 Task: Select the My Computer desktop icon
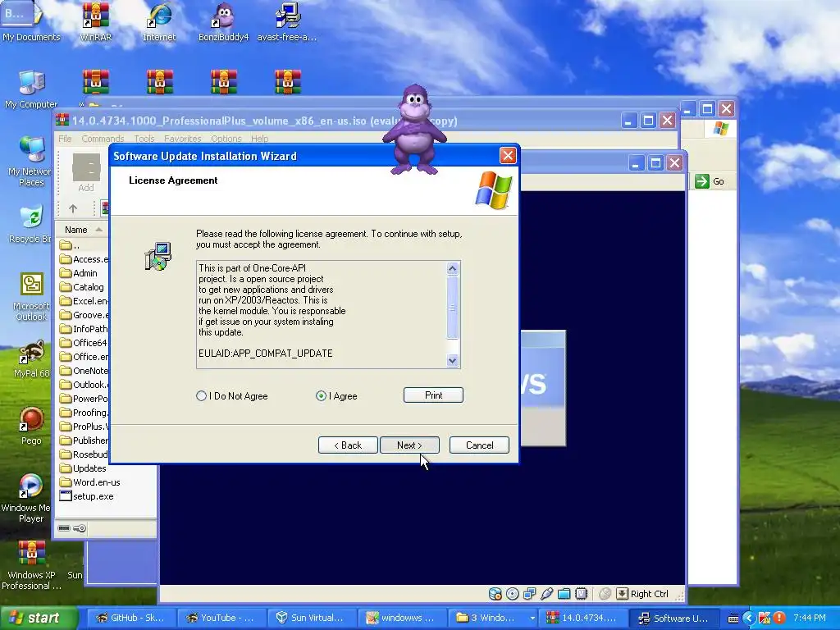click(31, 89)
